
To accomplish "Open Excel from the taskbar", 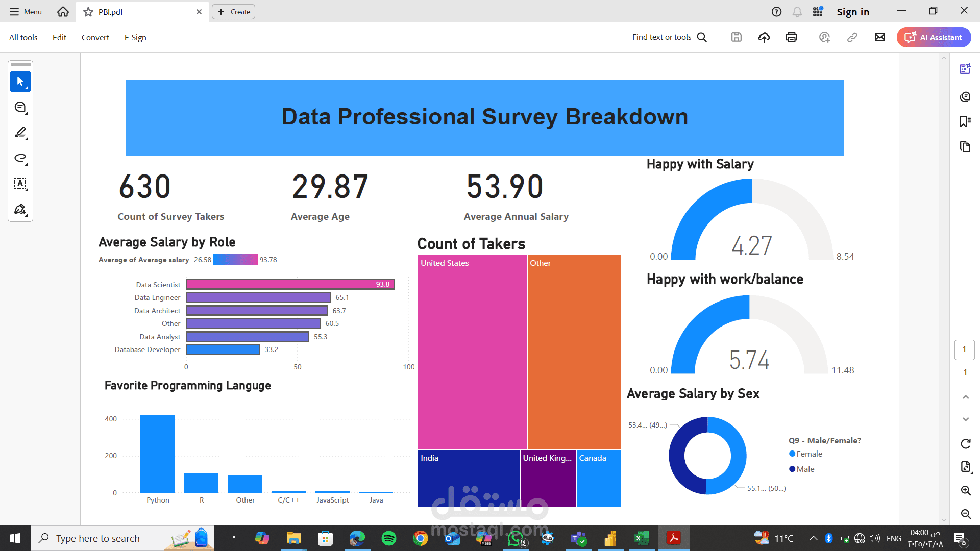I will (x=642, y=538).
